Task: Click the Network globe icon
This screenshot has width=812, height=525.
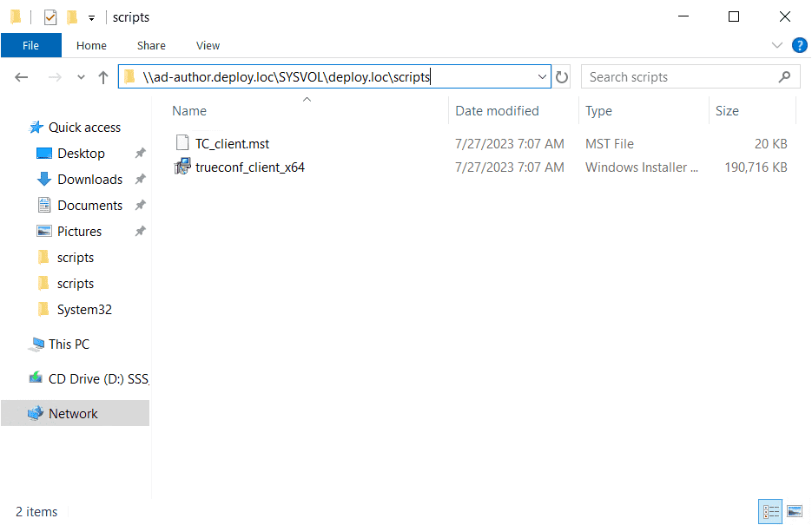Action: pos(36,413)
